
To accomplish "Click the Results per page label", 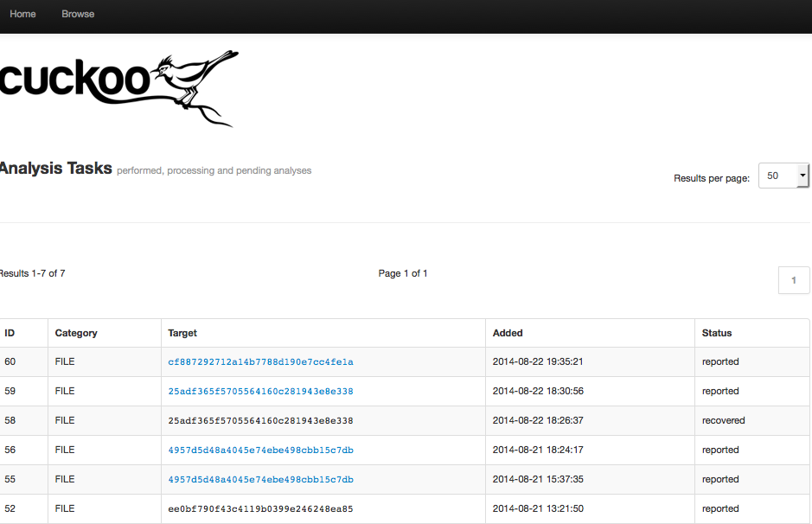I will (x=712, y=178).
